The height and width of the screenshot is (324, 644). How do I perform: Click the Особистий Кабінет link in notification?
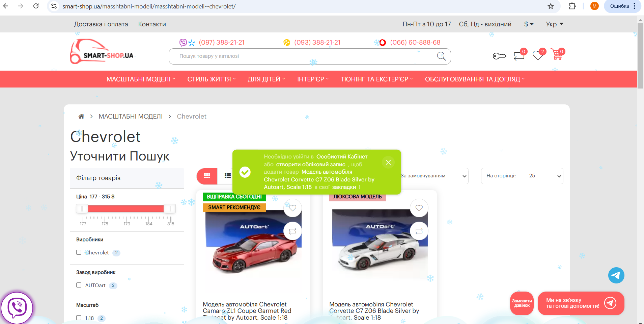click(x=342, y=156)
